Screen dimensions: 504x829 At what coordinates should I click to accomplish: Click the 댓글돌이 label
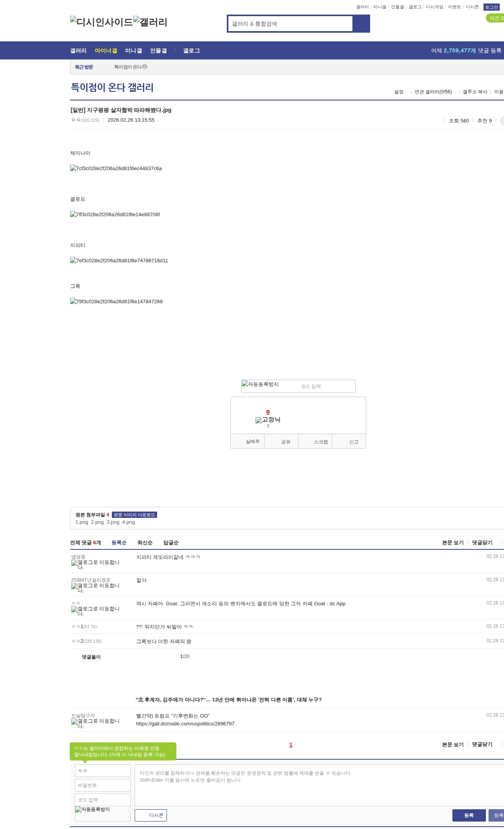[x=91, y=657]
